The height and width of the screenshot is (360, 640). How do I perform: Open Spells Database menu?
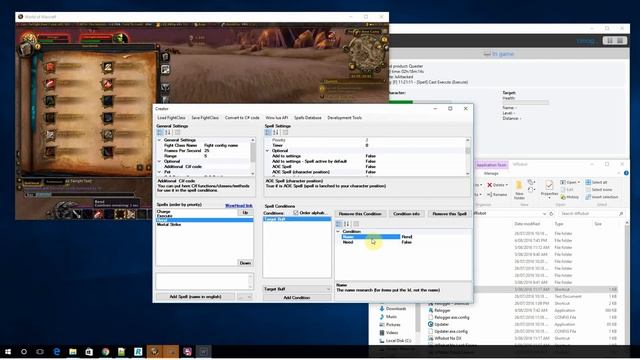308,118
